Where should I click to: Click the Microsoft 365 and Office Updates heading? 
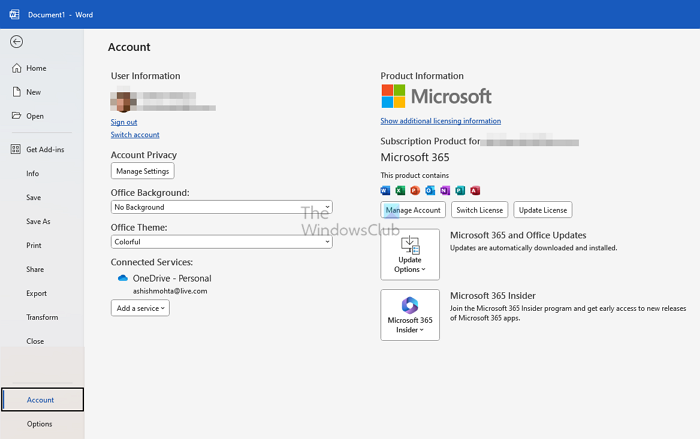518,235
